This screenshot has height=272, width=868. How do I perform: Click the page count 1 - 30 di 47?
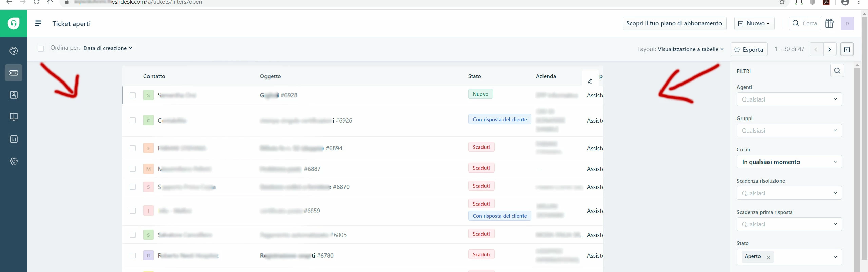click(789, 49)
